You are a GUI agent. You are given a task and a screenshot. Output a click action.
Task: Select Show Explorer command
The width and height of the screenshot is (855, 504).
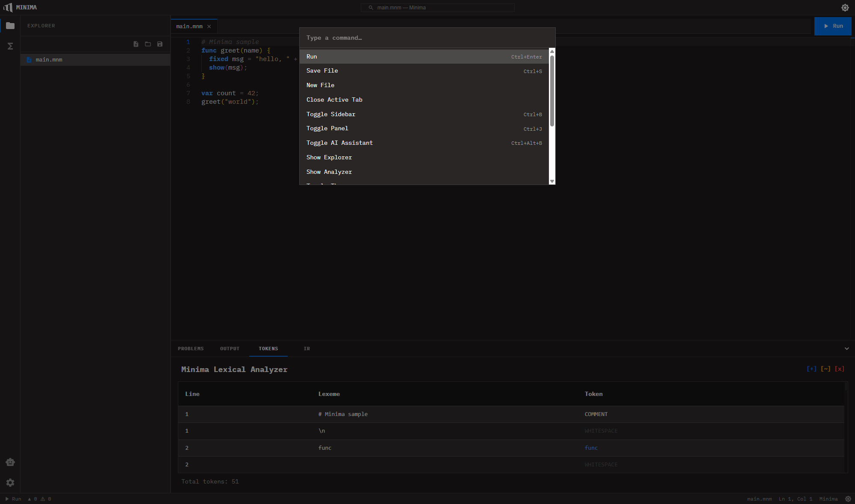[424, 158]
